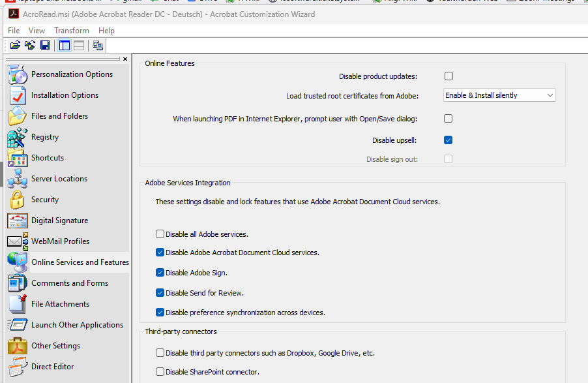Screen dimensions: 588x383
Task: Check Disable all Adobe services
Action: (160, 234)
